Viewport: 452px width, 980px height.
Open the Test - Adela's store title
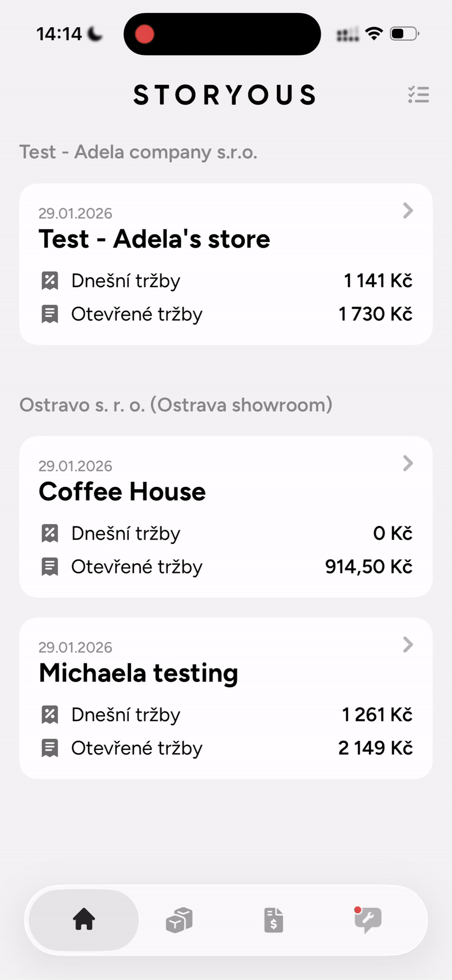click(154, 239)
